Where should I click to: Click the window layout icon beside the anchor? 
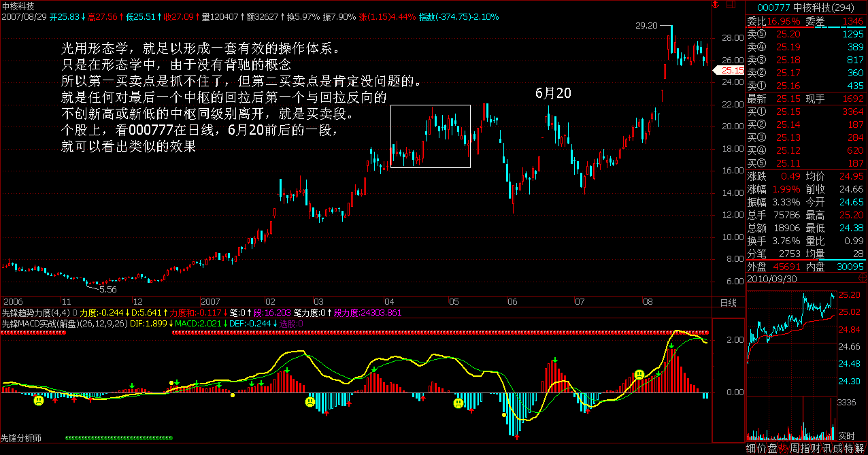(x=731, y=5)
